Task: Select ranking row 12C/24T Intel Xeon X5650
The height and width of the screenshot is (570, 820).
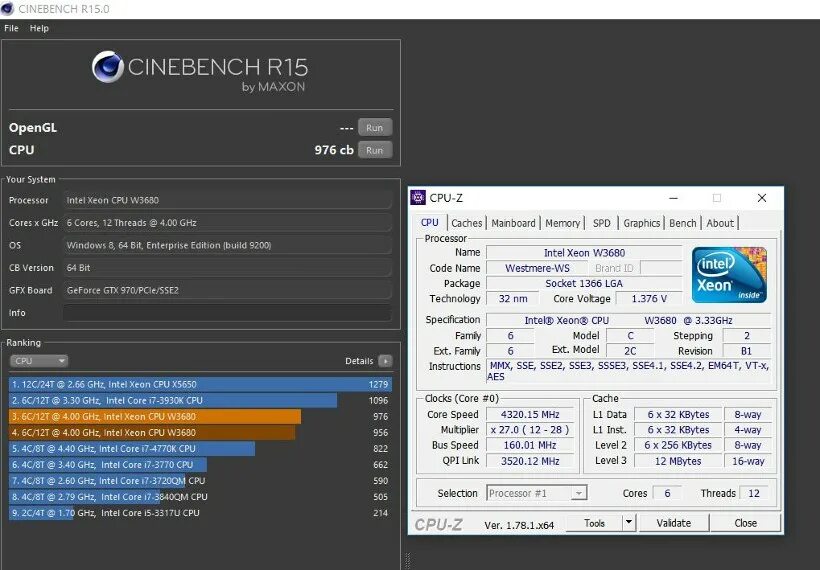Action: (x=200, y=384)
